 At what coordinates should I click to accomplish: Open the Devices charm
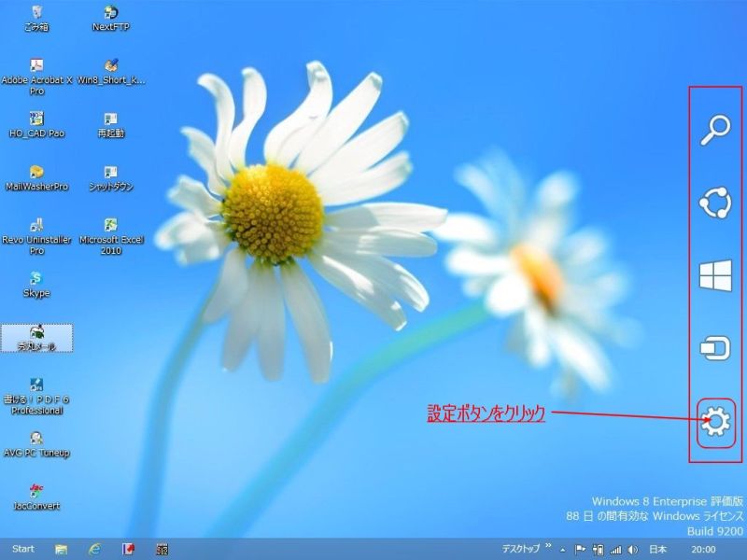(715, 349)
